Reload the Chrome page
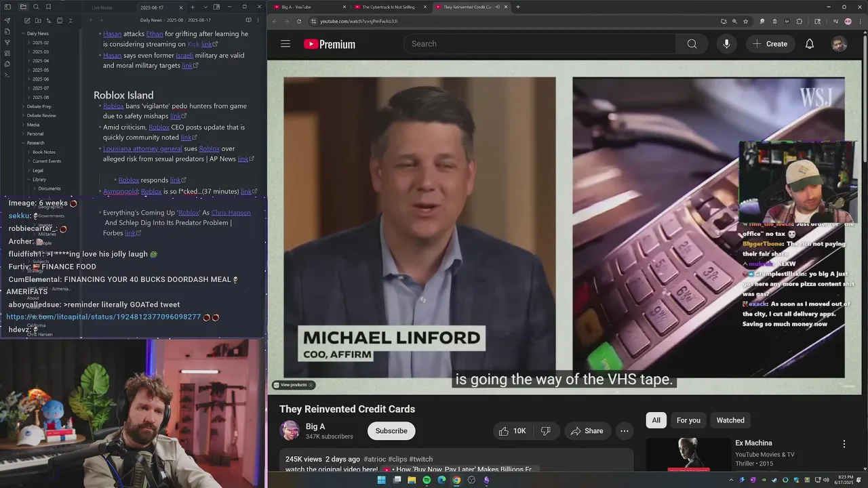 299,21
